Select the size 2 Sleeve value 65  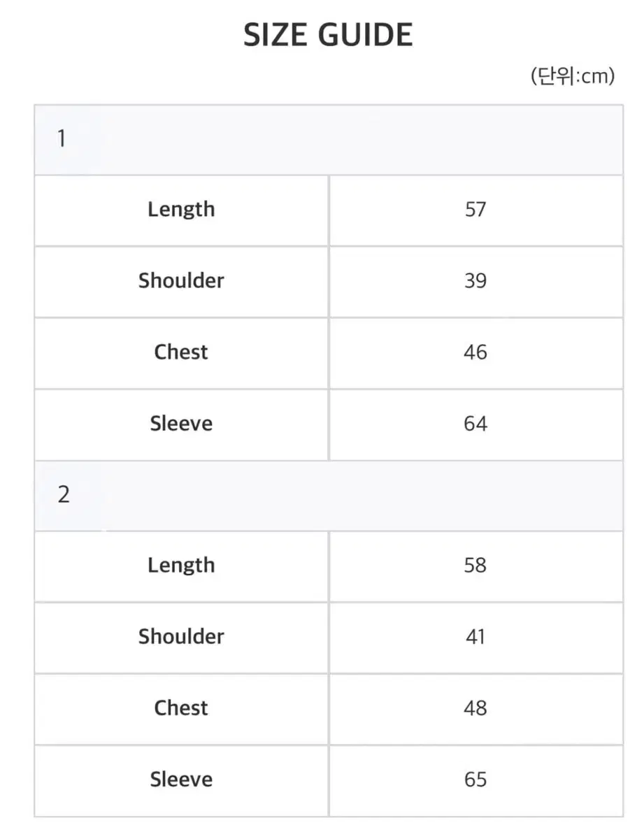(x=475, y=780)
